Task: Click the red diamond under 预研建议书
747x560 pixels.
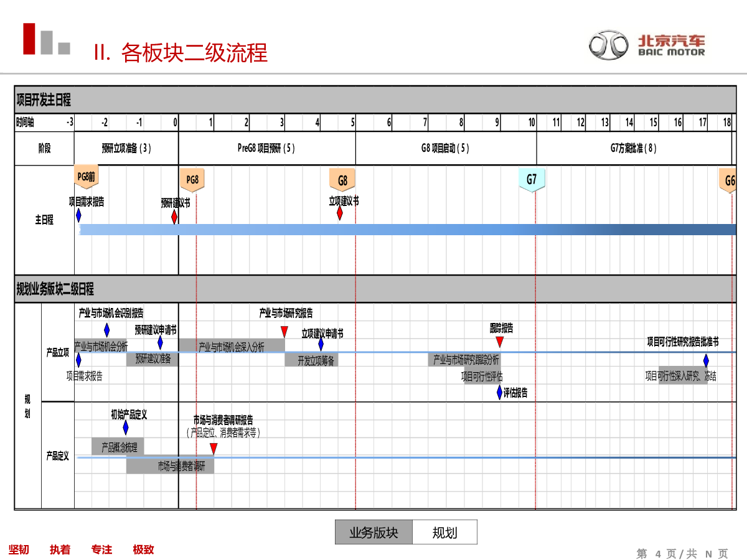Action: tap(174, 217)
